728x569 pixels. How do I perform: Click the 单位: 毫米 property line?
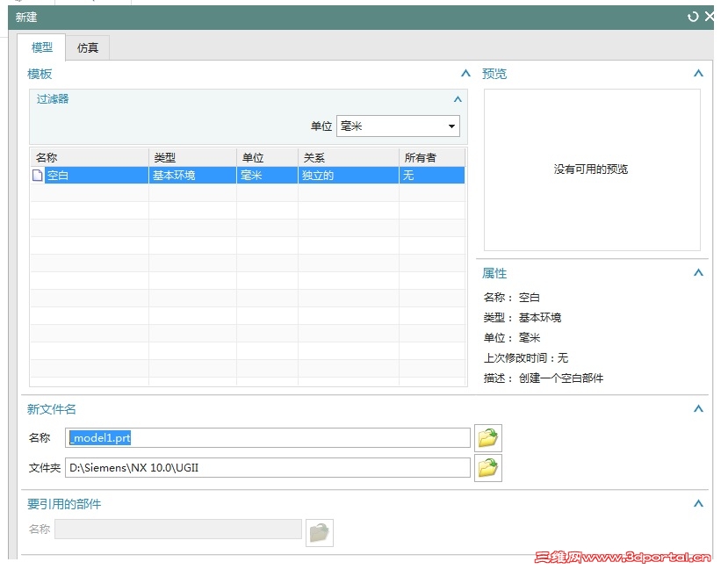point(512,337)
